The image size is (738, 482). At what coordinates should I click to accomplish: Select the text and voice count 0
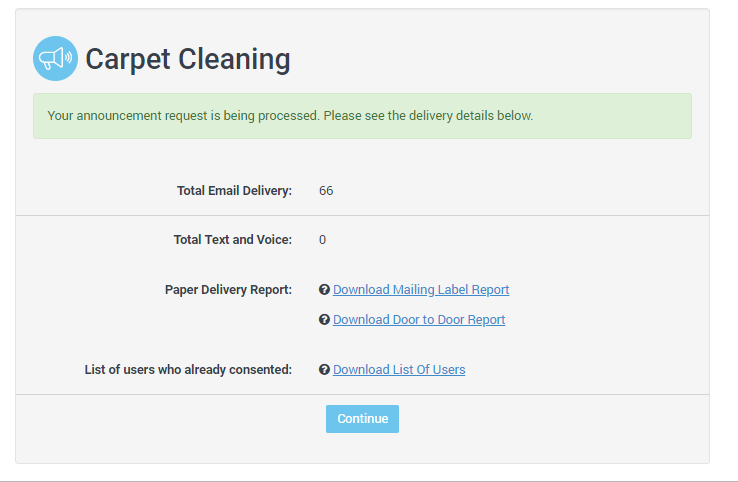322,240
